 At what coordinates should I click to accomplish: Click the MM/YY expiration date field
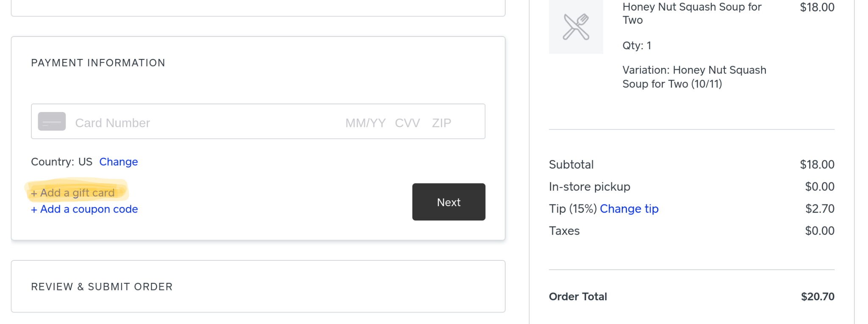coord(365,123)
